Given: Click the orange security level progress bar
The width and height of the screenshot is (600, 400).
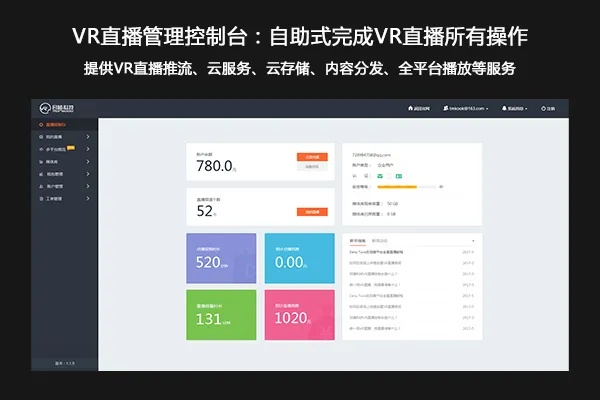Looking at the screenshot, I should click(x=397, y=187).
